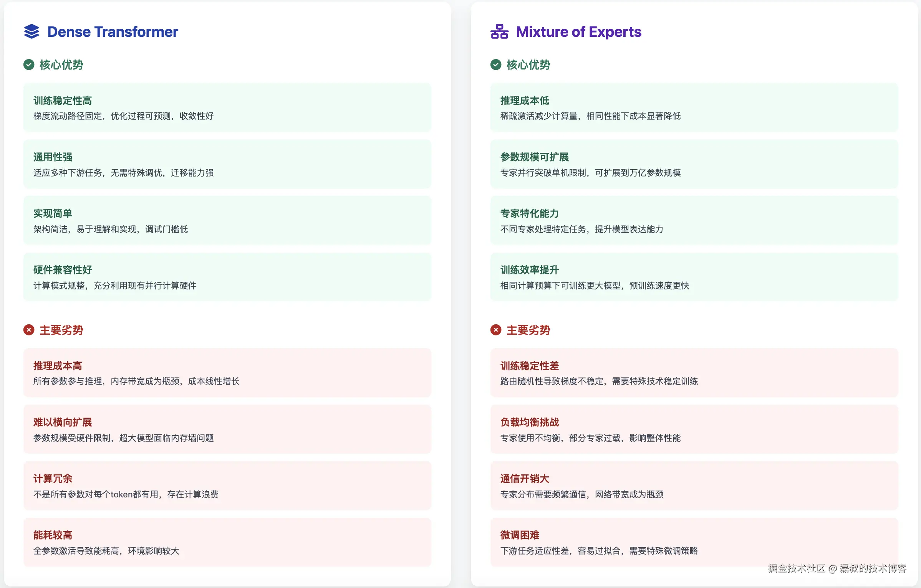The image size is (921, 588).
Task: Click the Mixture of Experts heading
Action: point(578,31)
